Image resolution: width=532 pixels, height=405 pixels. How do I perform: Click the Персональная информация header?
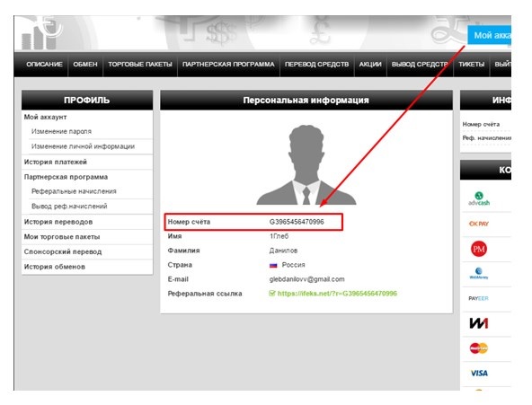point(306,100)
